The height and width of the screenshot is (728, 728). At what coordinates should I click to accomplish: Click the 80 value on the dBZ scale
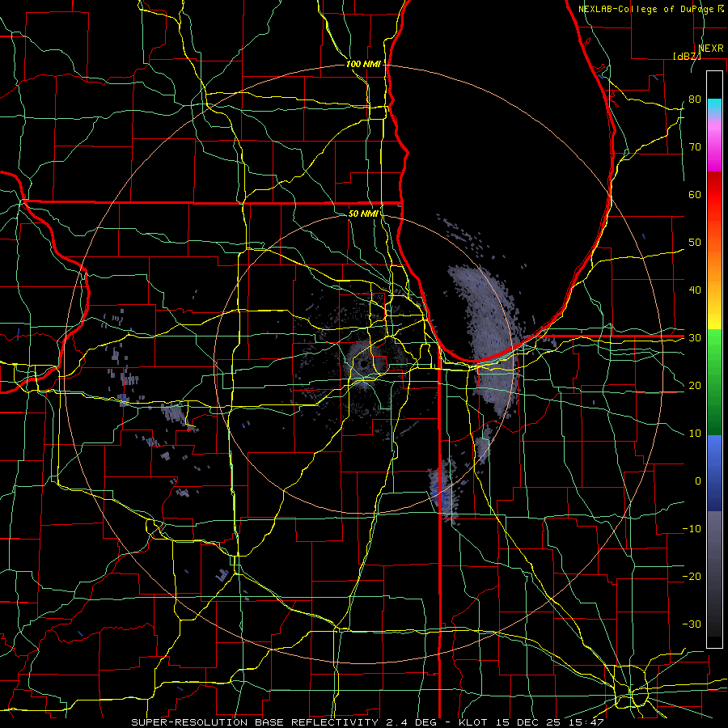695,99
